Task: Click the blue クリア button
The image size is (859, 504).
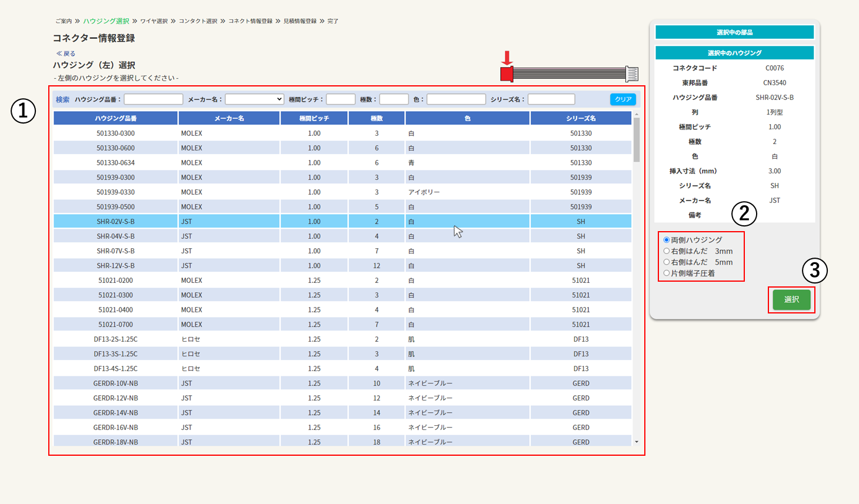Action: pos(623,99)
